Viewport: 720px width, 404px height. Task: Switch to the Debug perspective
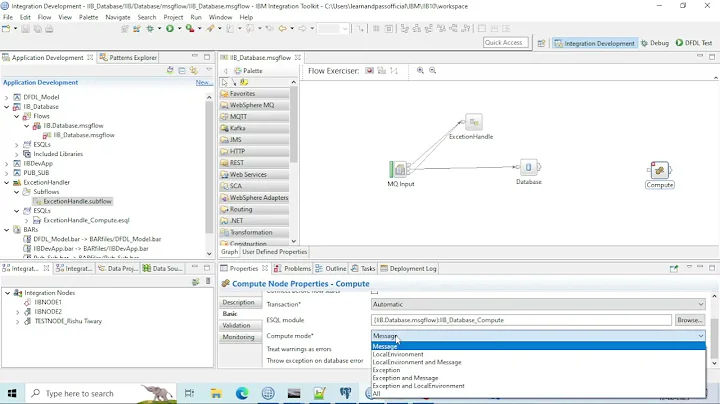[x=655, y=43]
